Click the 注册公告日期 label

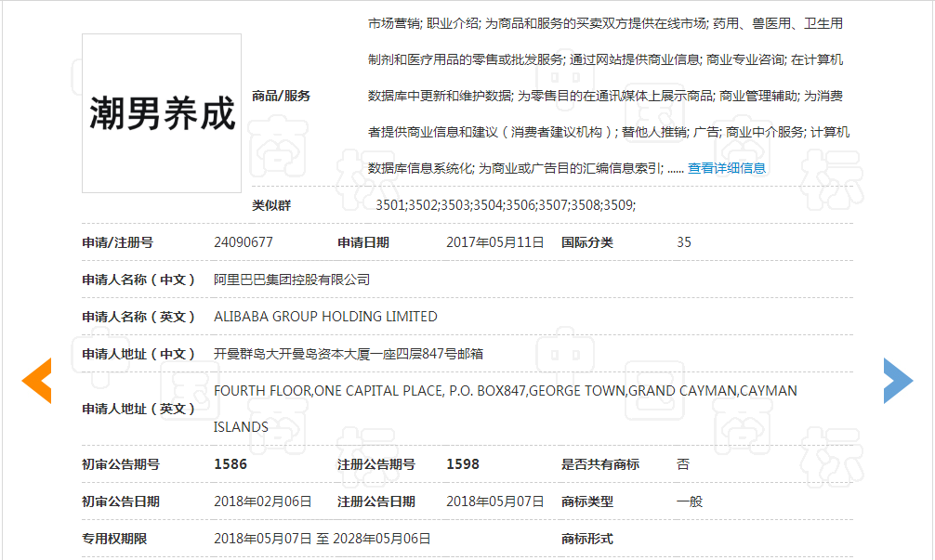[x=376, y=502]
